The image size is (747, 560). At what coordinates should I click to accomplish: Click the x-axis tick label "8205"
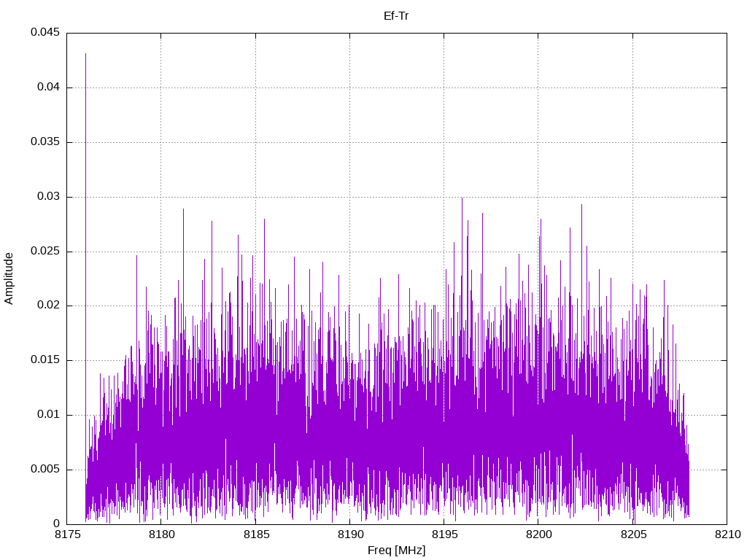(x=632, y=534)
